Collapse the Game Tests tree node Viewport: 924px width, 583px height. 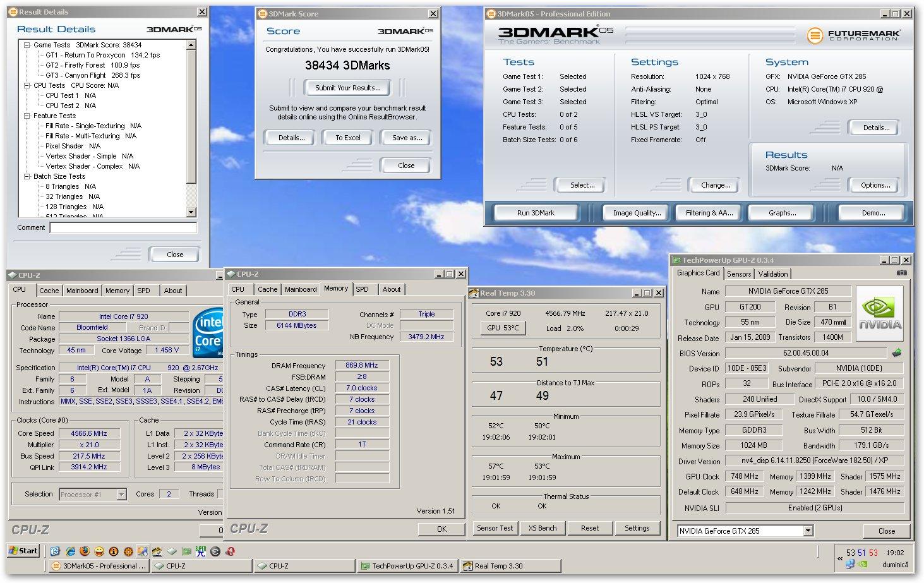click(27, 45)
